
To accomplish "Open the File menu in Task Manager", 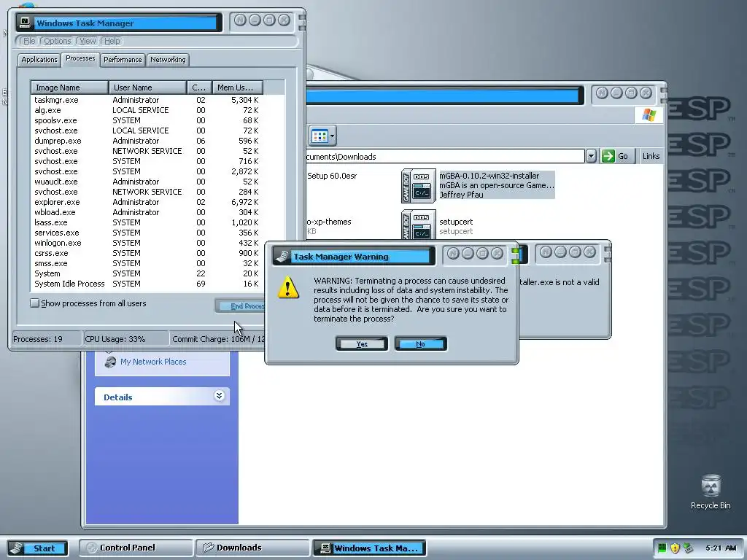I will (x=29, y=41).
